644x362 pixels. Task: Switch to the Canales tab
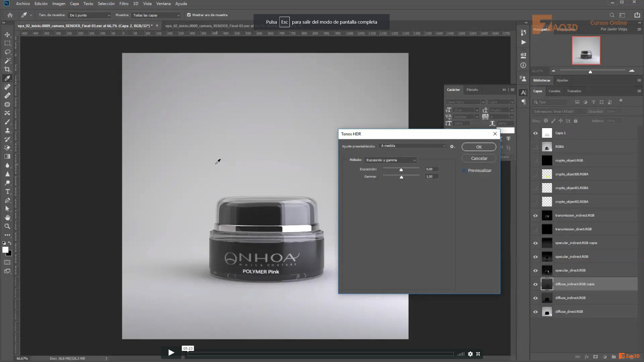[x=554, y=91]
